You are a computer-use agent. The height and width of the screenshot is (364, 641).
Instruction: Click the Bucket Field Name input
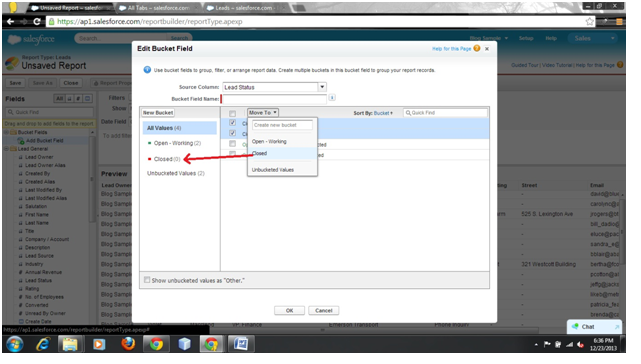tap(274, 99)
